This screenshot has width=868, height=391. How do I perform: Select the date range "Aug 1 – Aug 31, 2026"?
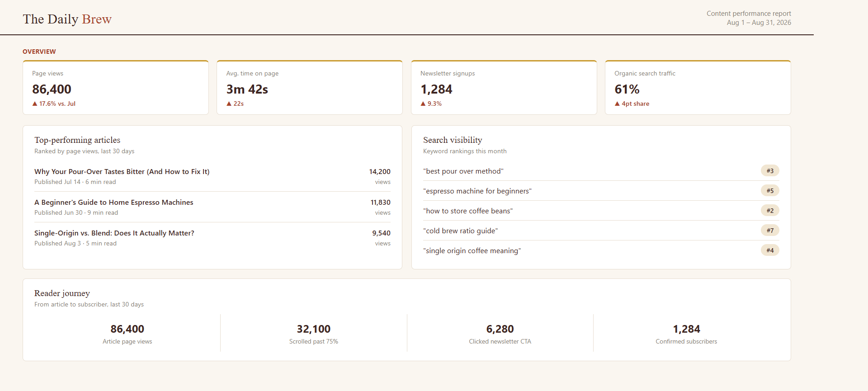pos(759,23)
